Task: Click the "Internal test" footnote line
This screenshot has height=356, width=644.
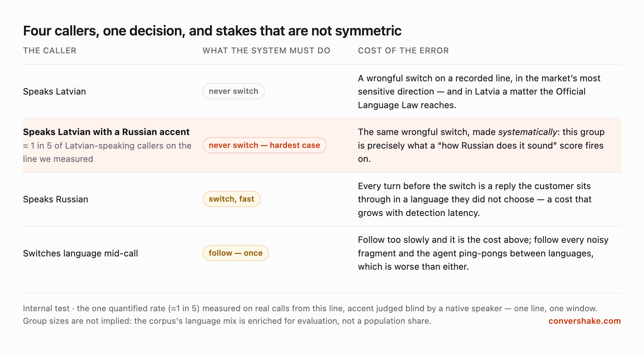Action: [x=310, y=308]
